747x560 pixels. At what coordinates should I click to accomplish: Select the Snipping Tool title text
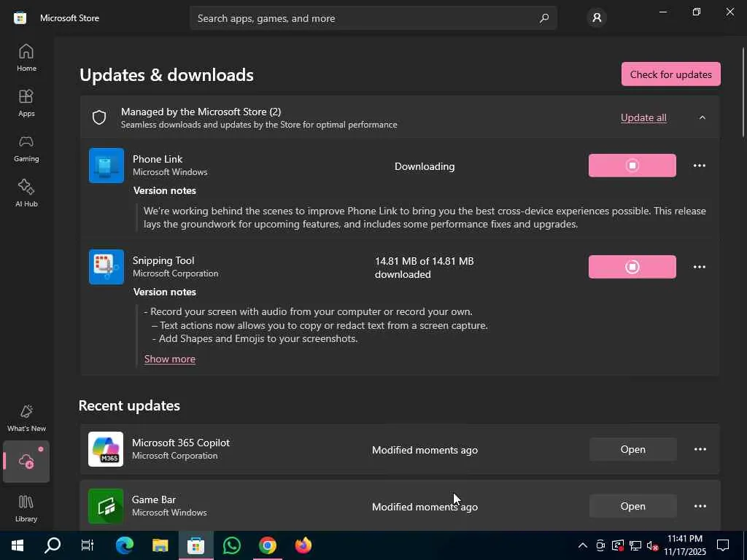(163, 260)
